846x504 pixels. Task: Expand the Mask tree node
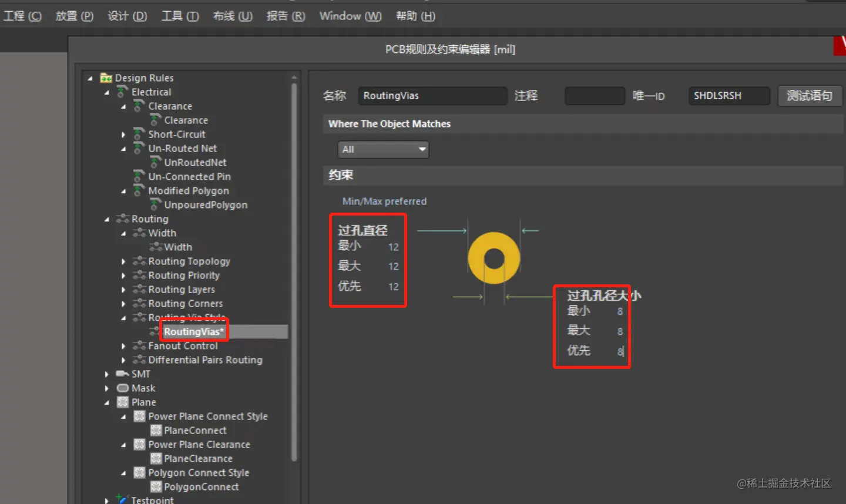107,388
